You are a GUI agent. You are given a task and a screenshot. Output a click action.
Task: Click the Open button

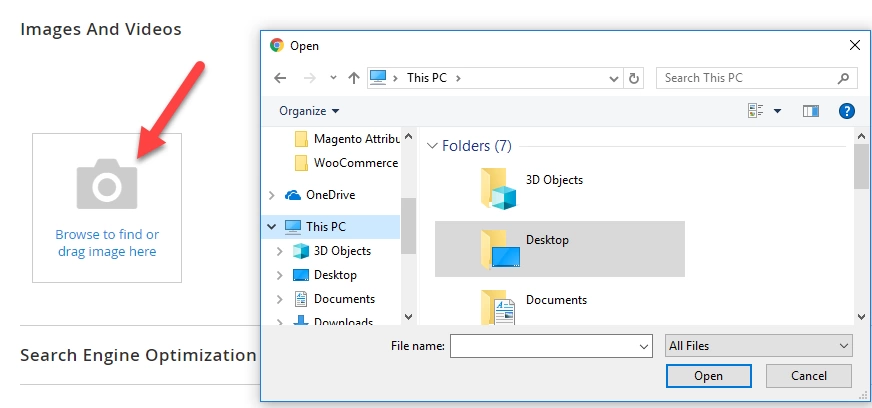tap(708, 376)
